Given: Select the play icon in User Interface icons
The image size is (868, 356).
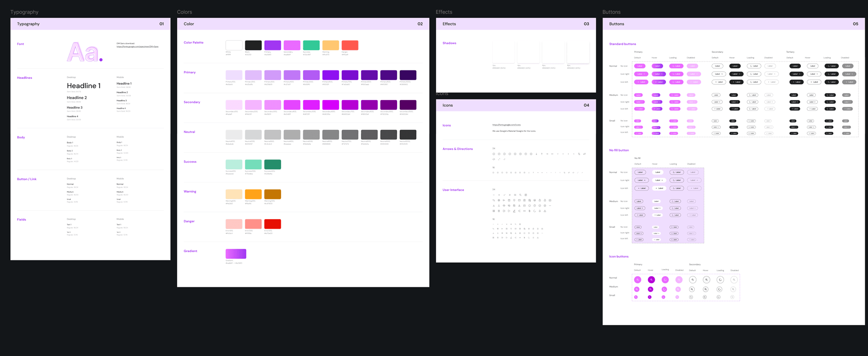Looking at the screenshot, I should 504,200.
